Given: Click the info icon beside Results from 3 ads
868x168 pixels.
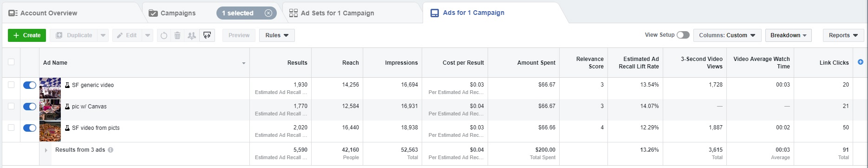Looking at the screenshot, I should 111,150.
